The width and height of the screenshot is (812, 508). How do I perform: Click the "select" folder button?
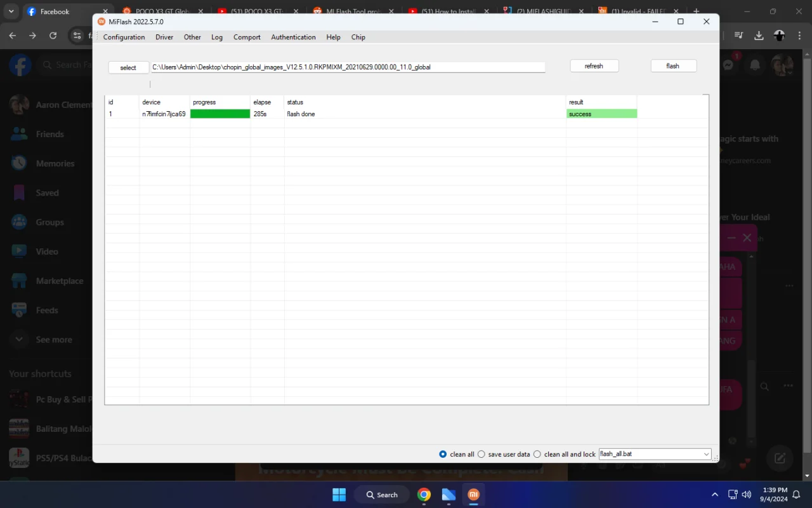[x=128, y=67]
